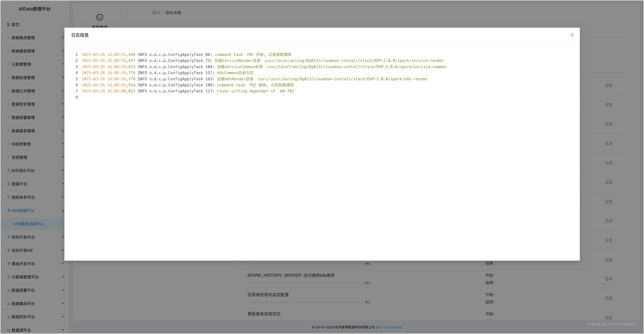644x334 pixels.
Task: Click the home icon beside 首页
Action: click(x=9, y=25)
